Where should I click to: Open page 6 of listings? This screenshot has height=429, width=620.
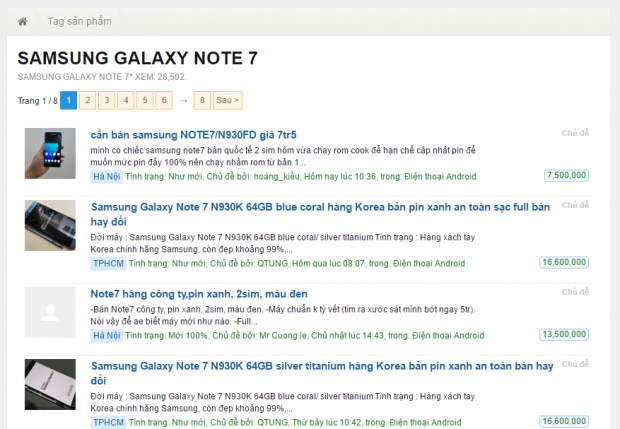click(164, 100)
